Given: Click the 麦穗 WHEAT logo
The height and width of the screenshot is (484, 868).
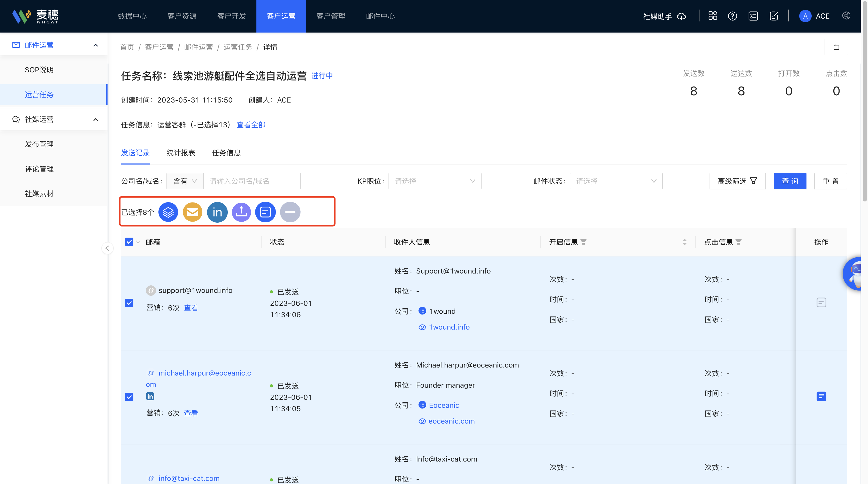Looking at the screenshot, I should [35, 16].
